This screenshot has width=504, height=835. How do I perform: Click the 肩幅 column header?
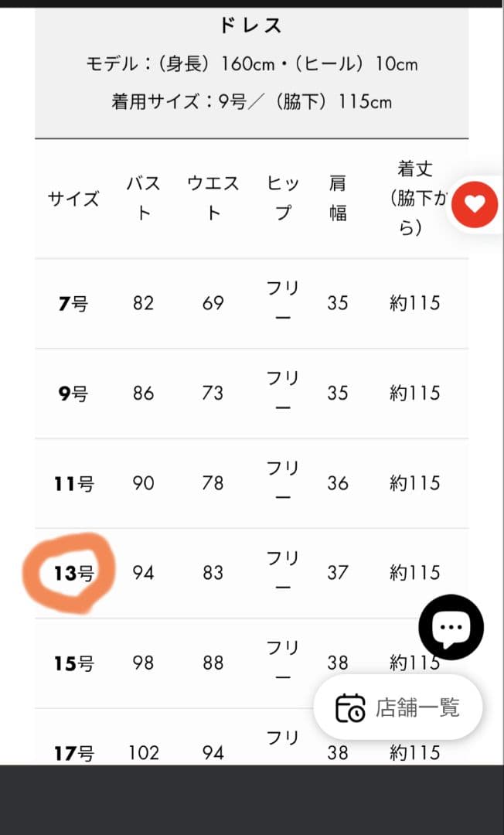338,198
